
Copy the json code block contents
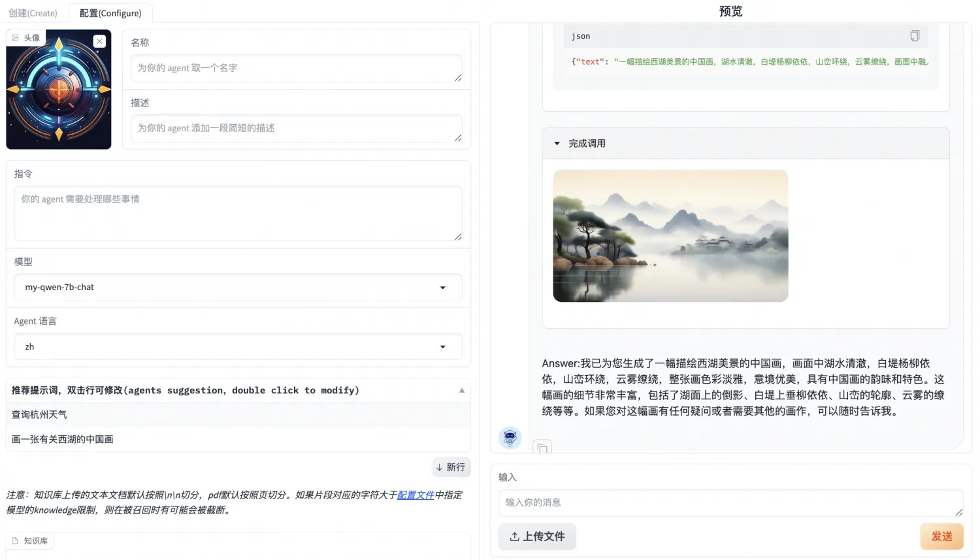coord(915,36)
